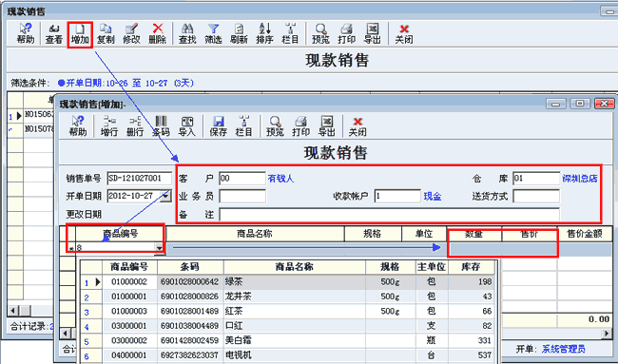Screen dimensions: 618x364
Task: Click 栏目 icon in main window toolbar
Action: pyautogui.click(x=291, y=33)
